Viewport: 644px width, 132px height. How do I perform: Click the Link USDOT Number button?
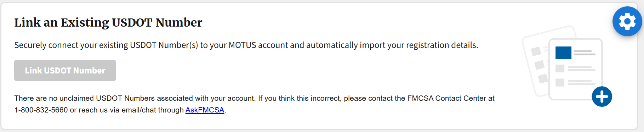[x=65, y=70]
